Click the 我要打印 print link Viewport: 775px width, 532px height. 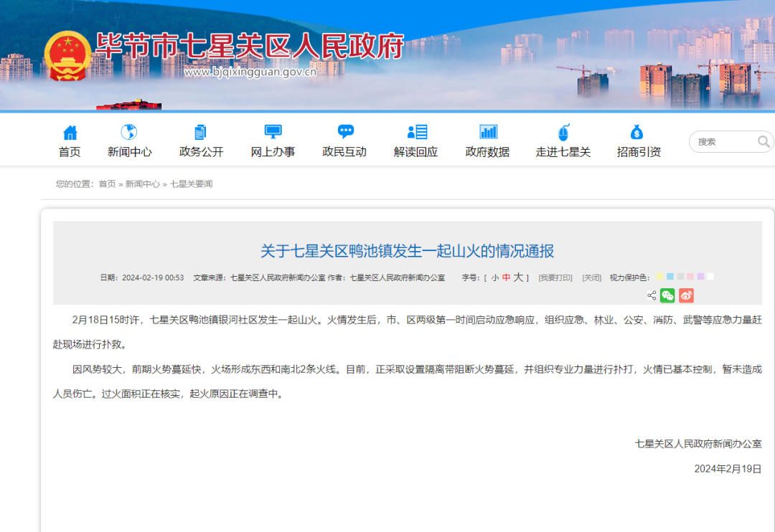point(556,277)
